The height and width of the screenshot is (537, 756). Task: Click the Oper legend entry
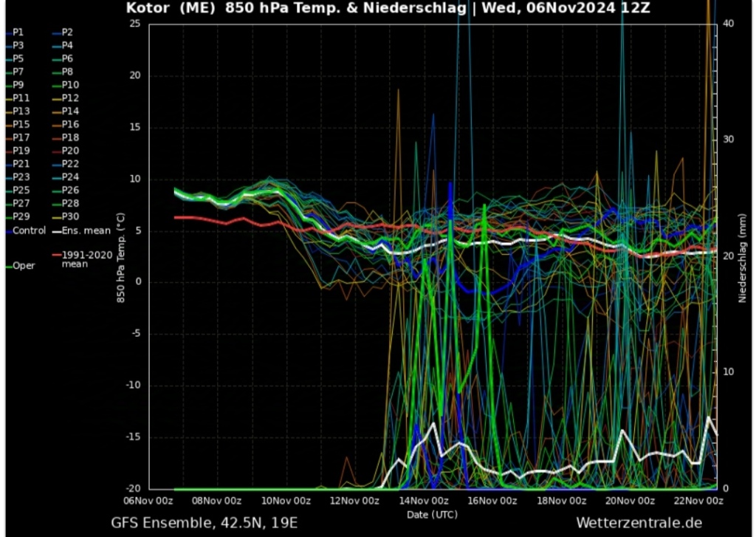24,266
